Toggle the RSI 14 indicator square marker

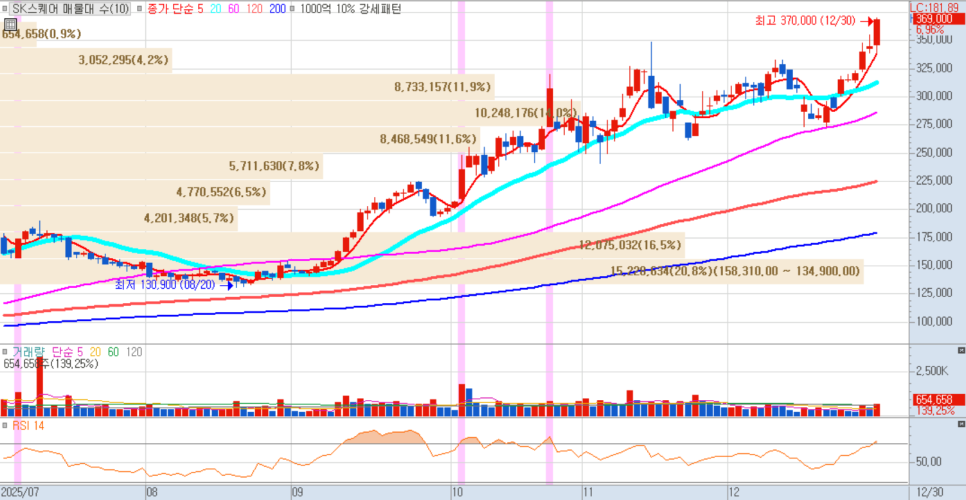5,425
